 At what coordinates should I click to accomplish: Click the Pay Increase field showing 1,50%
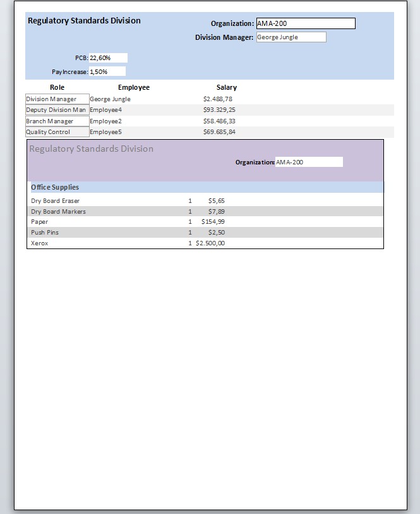pos(107,71)
